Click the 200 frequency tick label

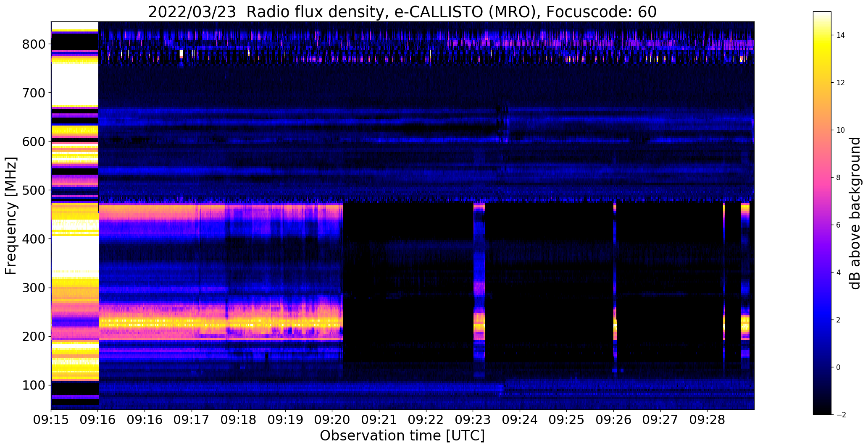point(34,336)
